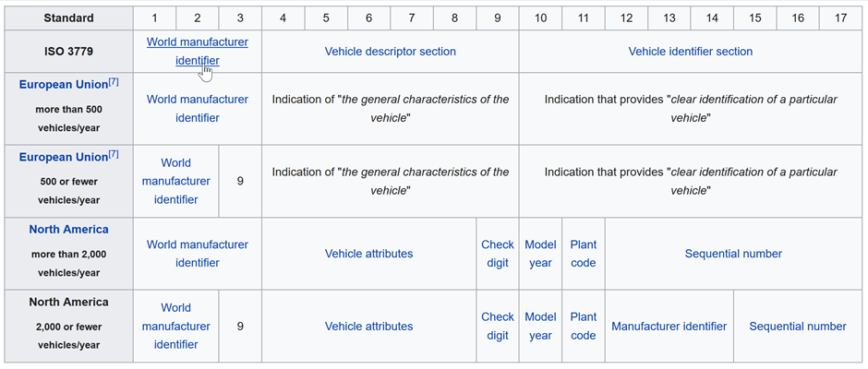Click Manufacturer identifier link in bottom row

[669, 326]
